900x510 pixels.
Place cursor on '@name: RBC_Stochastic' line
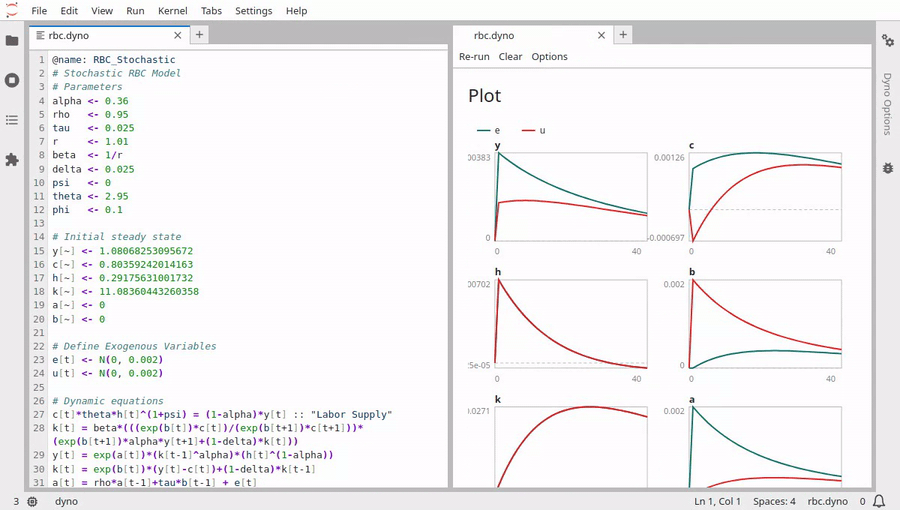point(114,60)
